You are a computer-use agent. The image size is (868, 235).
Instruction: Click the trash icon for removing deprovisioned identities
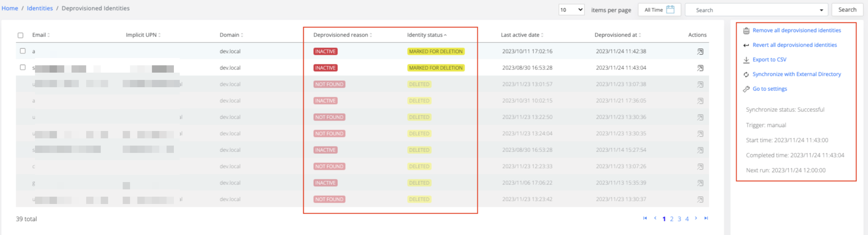746,31
